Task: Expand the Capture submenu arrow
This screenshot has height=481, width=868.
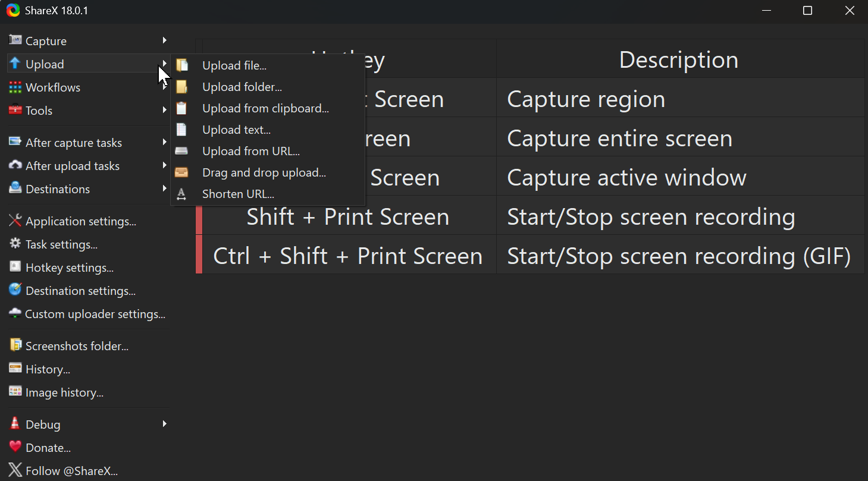Action: pyautogui.click(x=164, y=40)
